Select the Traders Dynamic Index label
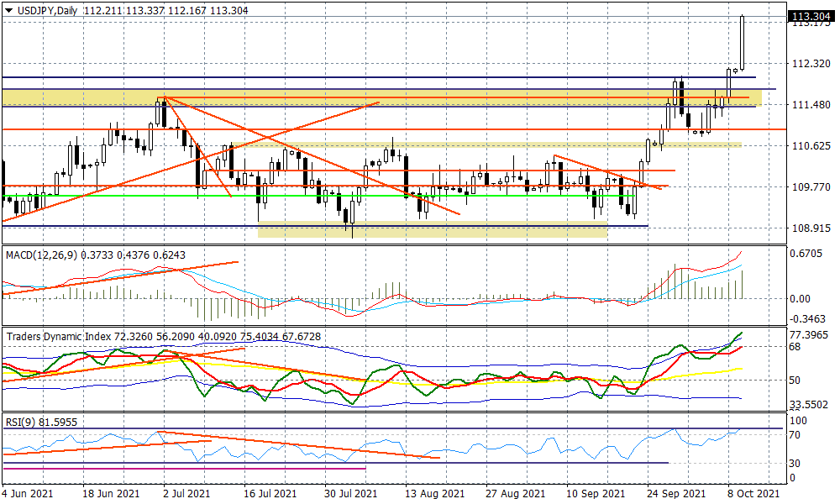 pyautogui.click(x=59, y=337)
